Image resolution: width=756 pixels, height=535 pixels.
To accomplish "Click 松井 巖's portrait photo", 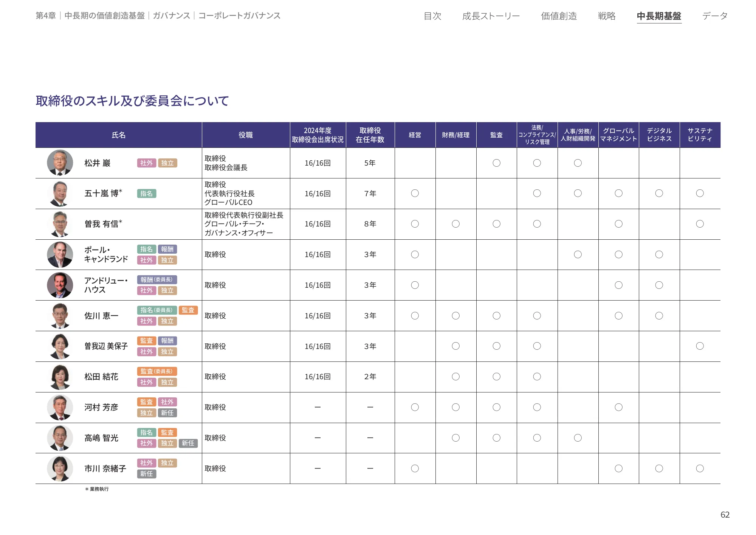I will [x=60, y=163].
